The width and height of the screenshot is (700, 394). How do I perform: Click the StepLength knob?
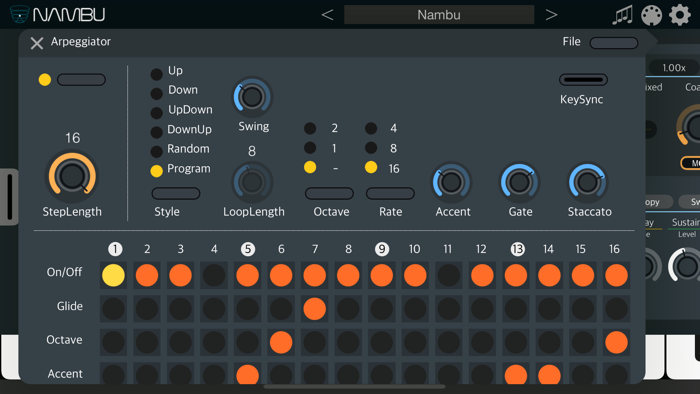72,176
